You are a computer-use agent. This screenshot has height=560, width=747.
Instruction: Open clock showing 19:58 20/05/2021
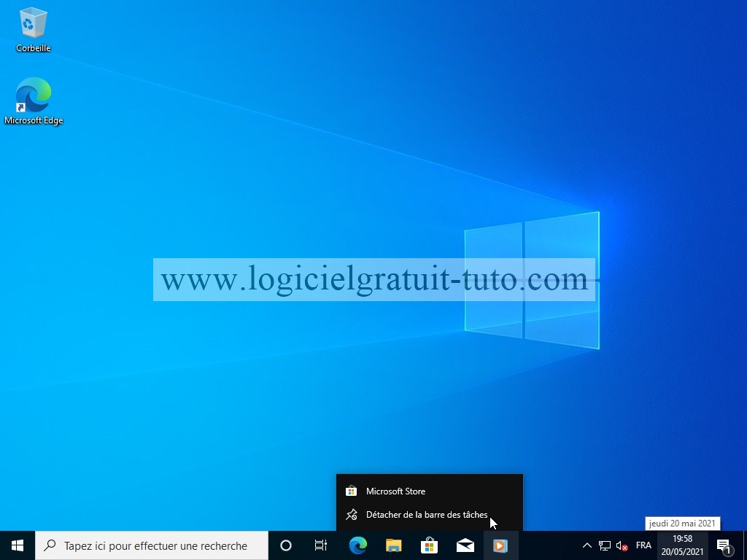[682, 545]
